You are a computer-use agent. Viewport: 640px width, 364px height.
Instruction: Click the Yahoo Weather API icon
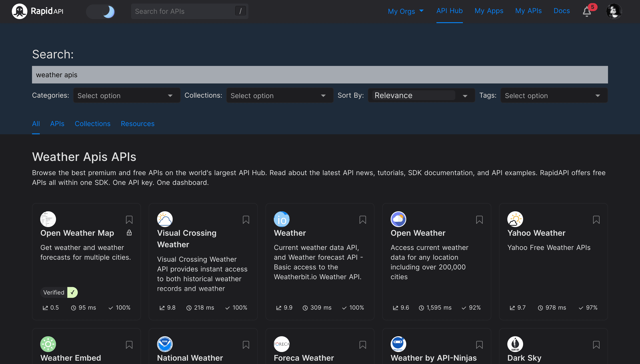(515, 219)
